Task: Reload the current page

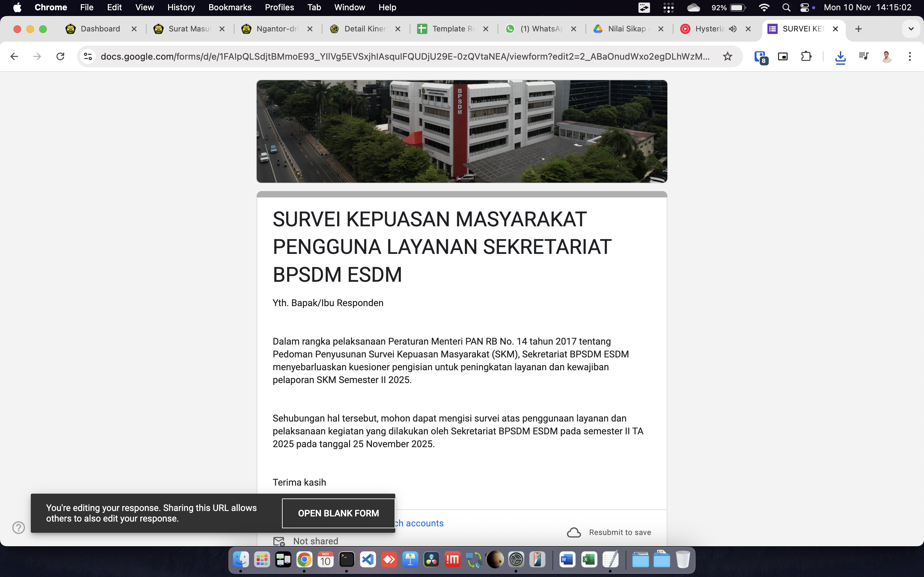Action: point(60,56)
